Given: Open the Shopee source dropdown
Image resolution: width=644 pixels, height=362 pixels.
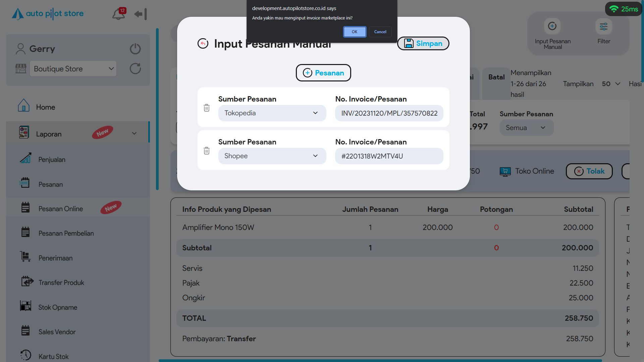Looking at the screenshot, I should click(272, 156).
